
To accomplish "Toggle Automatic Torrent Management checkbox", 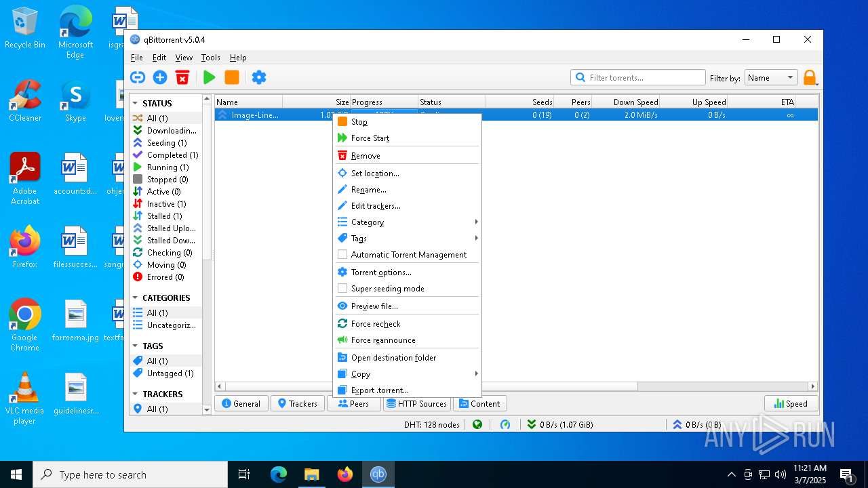I will 342,255.
